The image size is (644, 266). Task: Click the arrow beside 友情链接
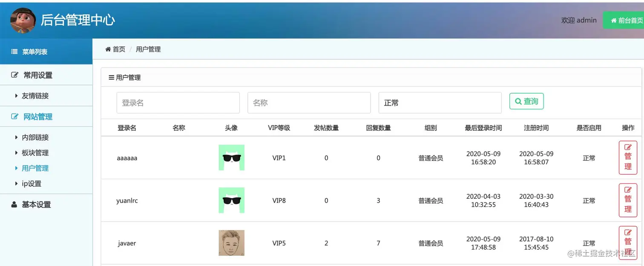[16, 96]
